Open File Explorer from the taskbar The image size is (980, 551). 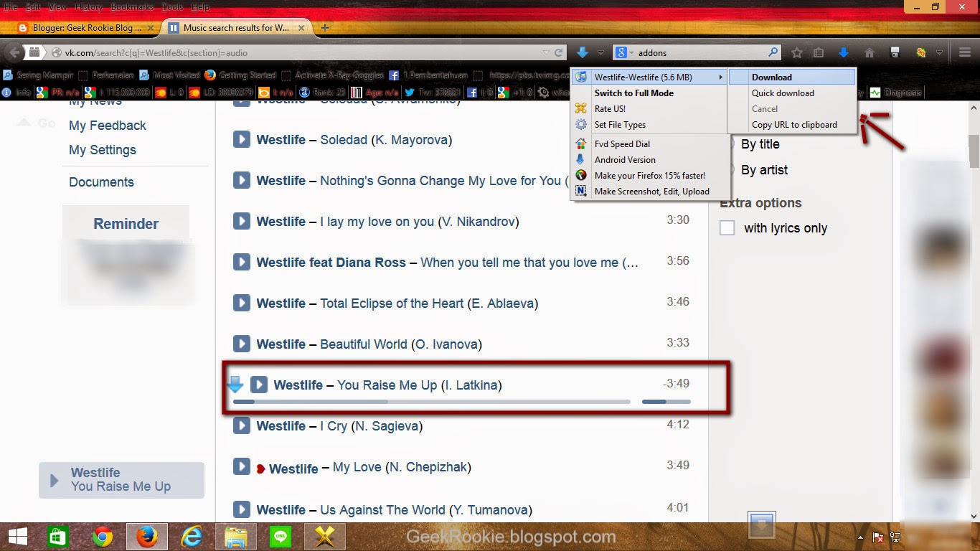(x=236, y=537)
